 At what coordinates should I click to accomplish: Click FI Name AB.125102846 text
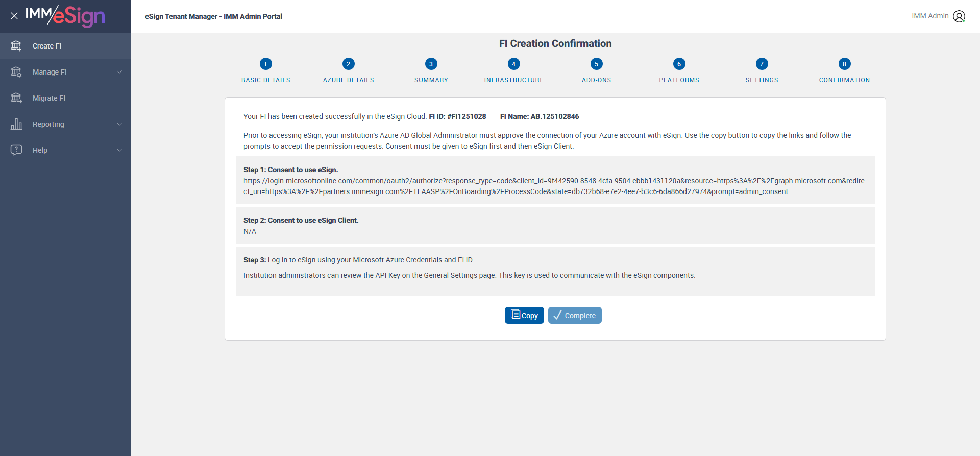(540, 116)
